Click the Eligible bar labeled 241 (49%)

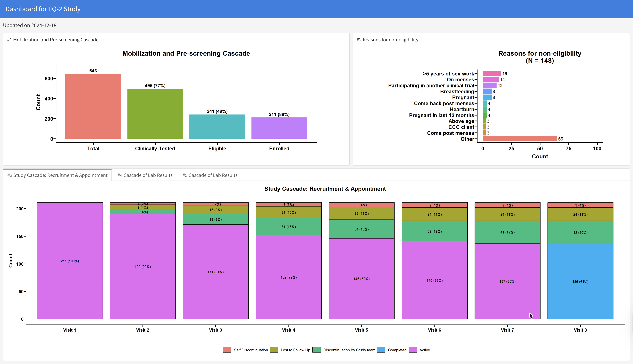coord(217,127)
